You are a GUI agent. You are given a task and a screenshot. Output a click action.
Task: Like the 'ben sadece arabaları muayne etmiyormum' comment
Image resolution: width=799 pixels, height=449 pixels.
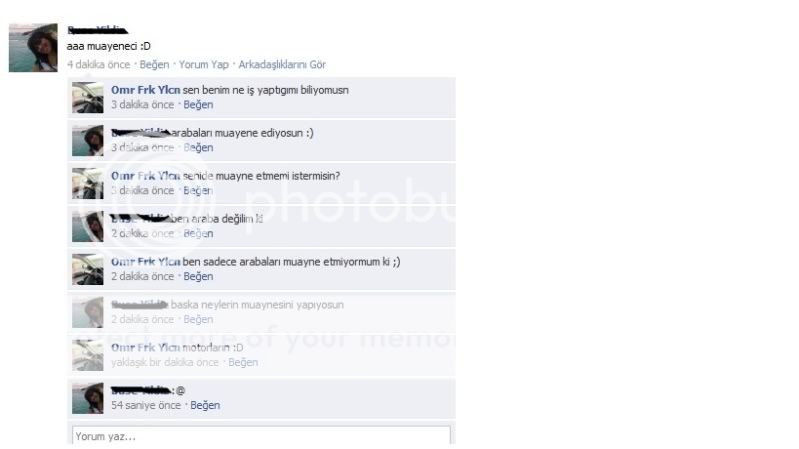pyautogui.click(x=198, y=276)
